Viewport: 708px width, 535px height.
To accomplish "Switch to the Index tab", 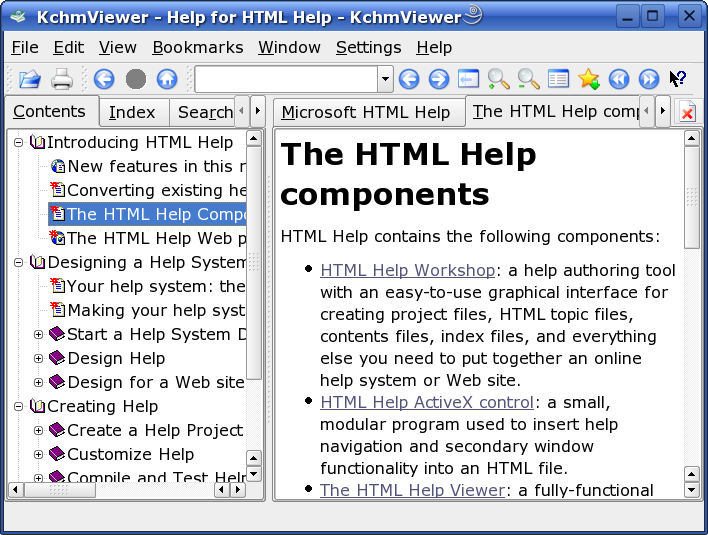I will [x=134, y=112].
